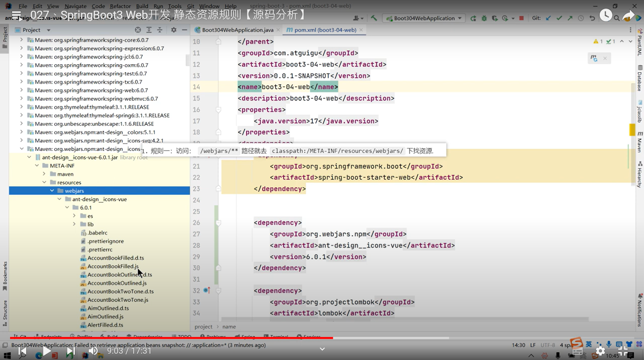
Task: Click Git push green arrow icon
Action: point(570,18)
